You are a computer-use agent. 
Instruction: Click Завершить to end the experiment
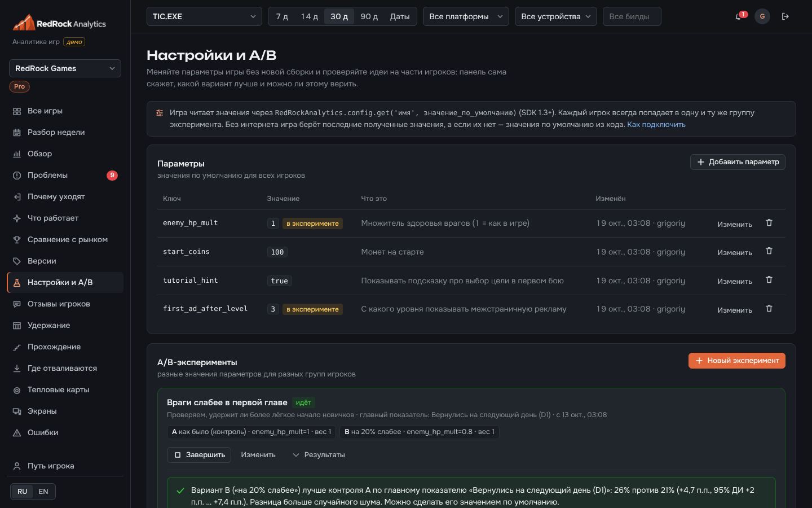(199, 455)
